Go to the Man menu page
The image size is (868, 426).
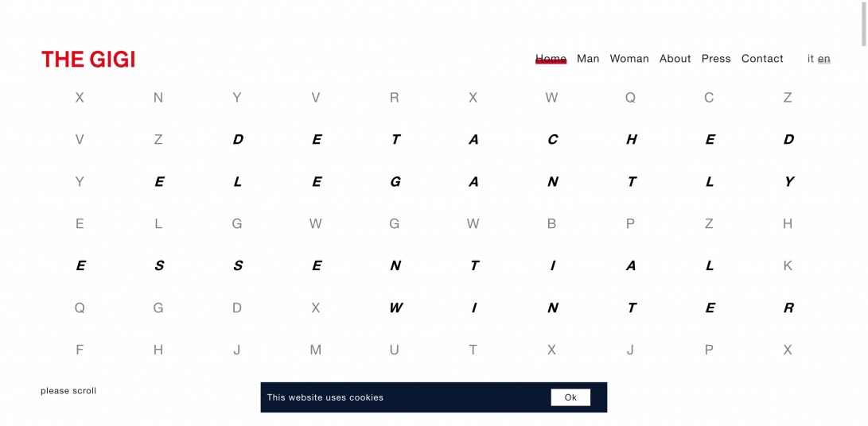point(588,59)
